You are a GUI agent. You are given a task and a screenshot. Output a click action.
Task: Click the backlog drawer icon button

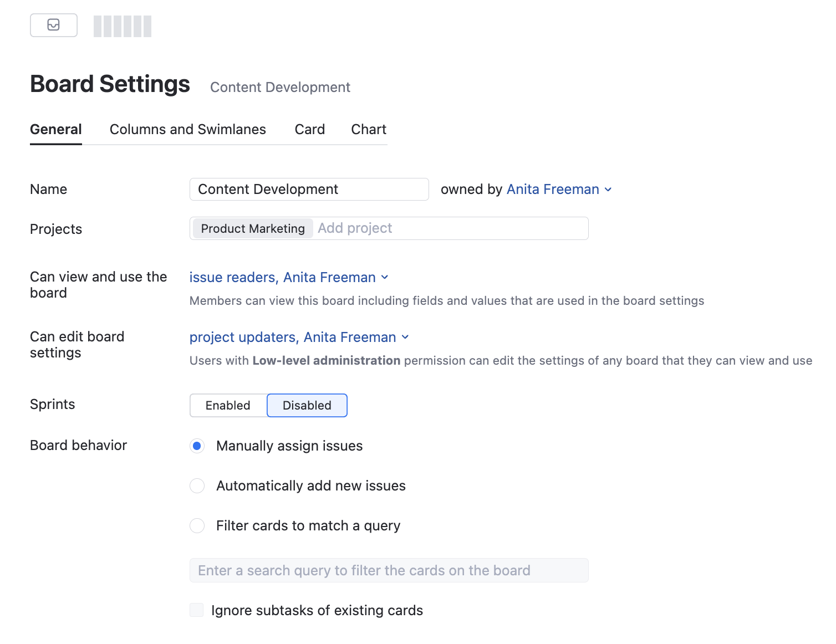click(54, 25)
